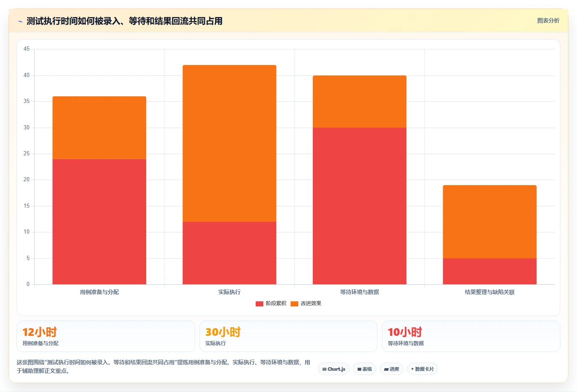Click the 实际执行 caption under 30小时
Screen dimensions: 577x392
[216, 343]
